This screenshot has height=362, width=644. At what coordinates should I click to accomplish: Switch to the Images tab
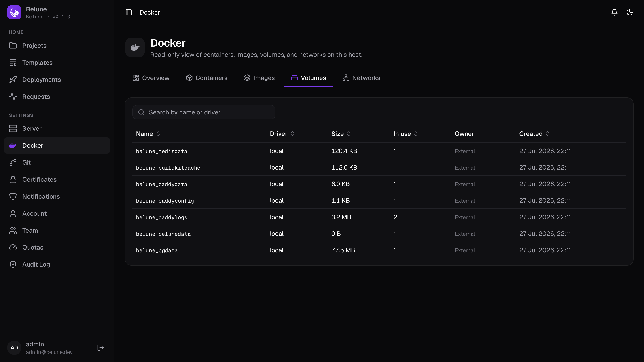tap(259, 78)
